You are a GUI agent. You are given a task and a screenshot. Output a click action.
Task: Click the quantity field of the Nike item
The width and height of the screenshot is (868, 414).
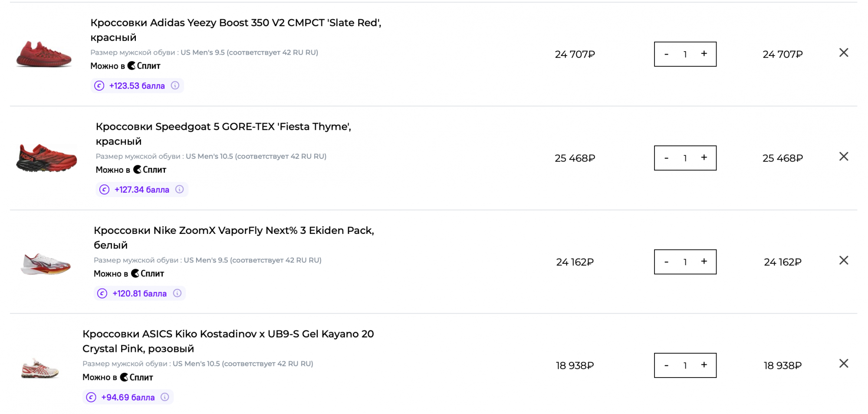[x=685, y=262]
